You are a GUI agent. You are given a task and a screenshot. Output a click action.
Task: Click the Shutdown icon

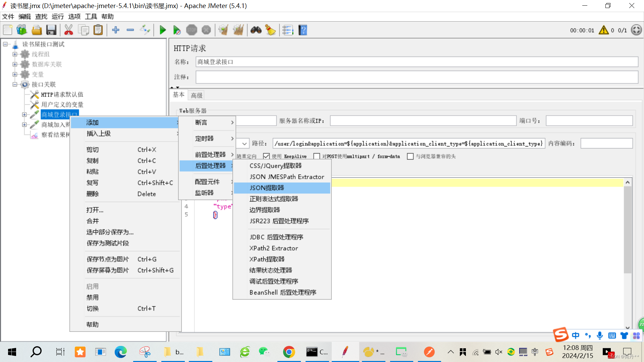pyautogui.click(x=206, y=30)
